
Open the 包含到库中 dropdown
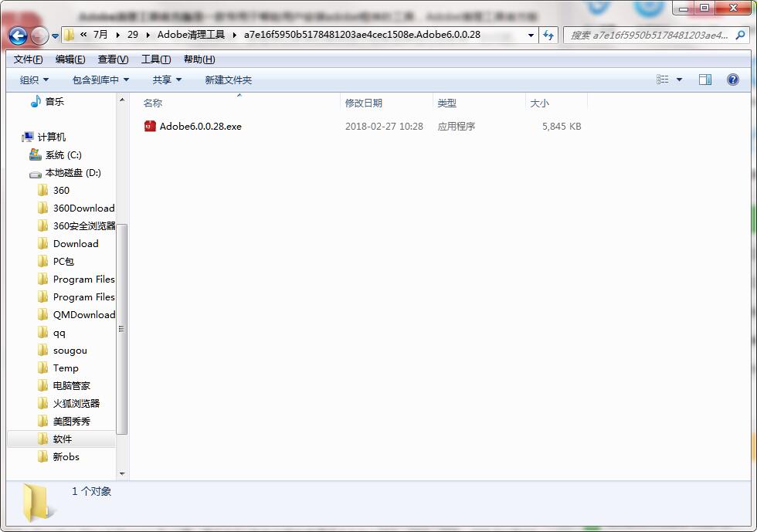point(100,80)
